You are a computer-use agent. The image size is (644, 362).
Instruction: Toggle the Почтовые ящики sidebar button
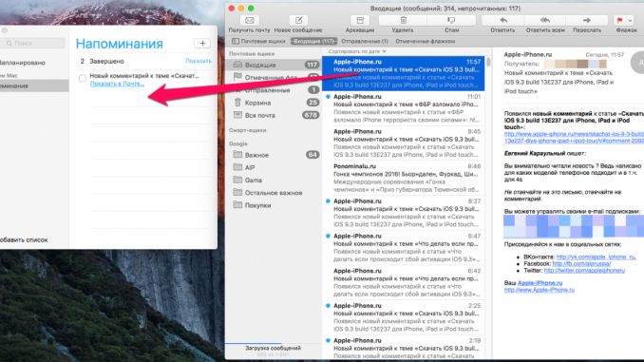point(258,41)
